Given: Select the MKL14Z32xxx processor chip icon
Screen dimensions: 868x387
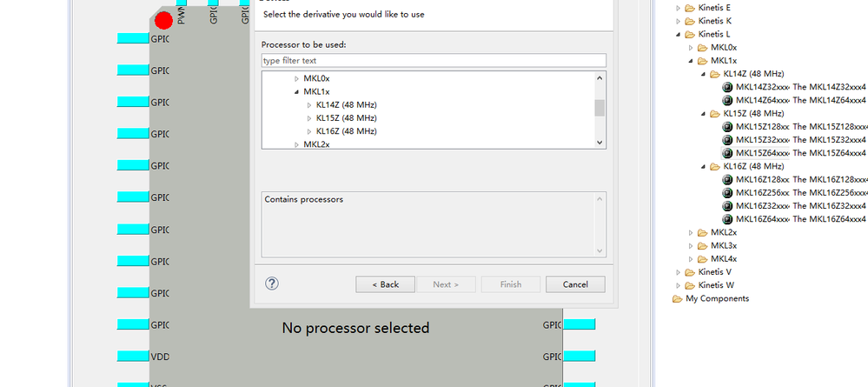Looking at the screenshot, I should click(x=728, y=87).
